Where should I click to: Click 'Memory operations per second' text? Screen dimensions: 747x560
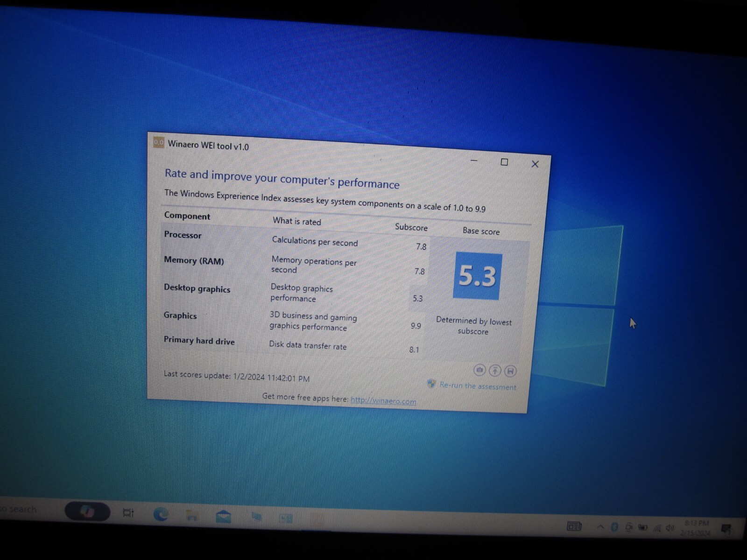[x=314, y=265]
